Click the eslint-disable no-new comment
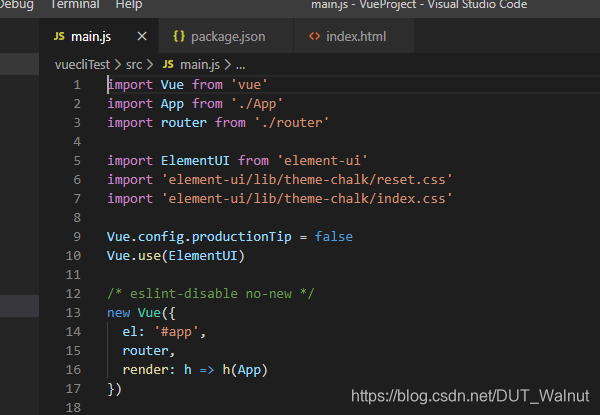Screen dimensions: 600x415 210,294
